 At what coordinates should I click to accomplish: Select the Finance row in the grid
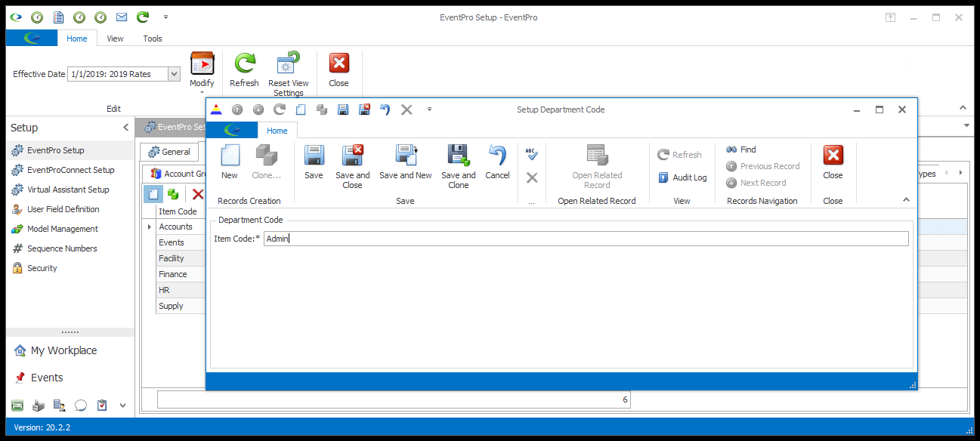tap(180, 274)
